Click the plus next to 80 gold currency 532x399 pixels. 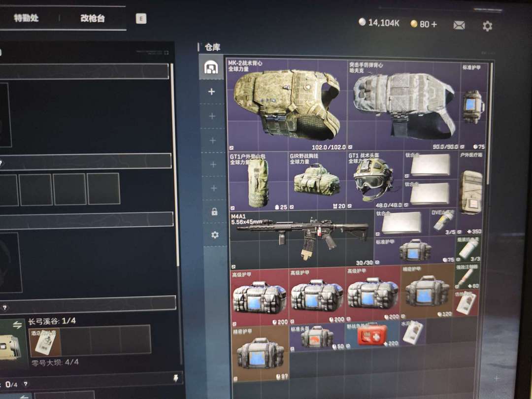tap(434, 24)
